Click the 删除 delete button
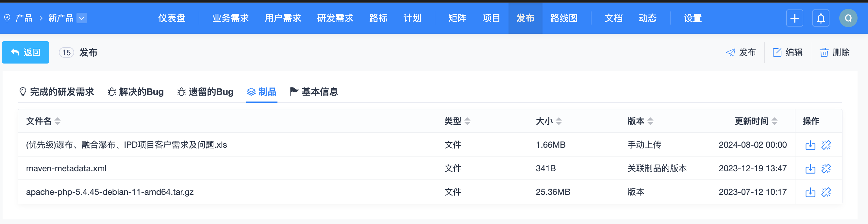Viewport: 868px width, 224px height. pos(834,52)
